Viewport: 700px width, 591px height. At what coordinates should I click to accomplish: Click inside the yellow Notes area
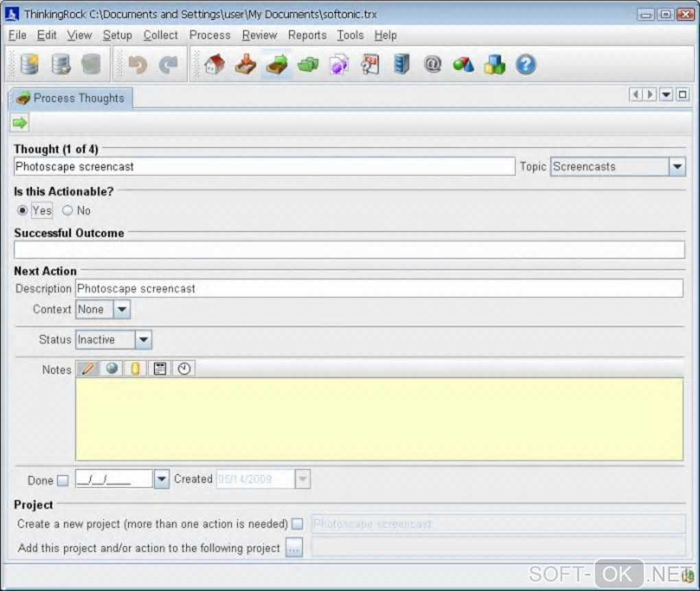point(379,419)
